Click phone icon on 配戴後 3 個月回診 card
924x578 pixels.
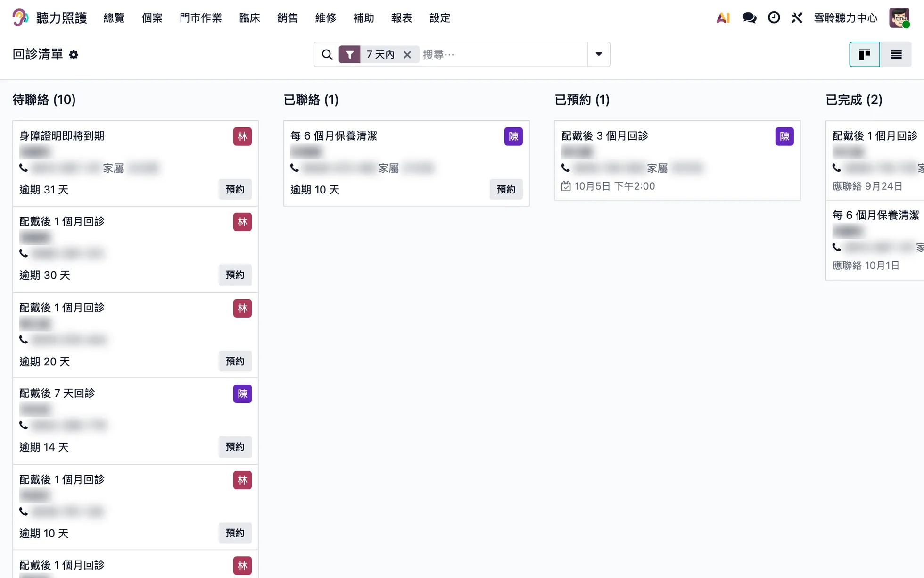[566, 168]
